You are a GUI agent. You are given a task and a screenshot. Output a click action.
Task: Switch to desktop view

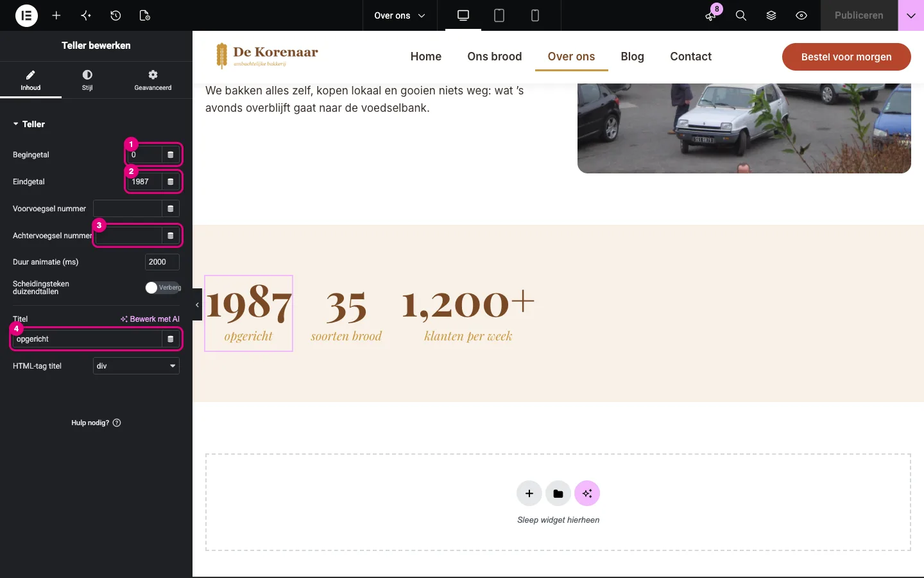[463, 15]
